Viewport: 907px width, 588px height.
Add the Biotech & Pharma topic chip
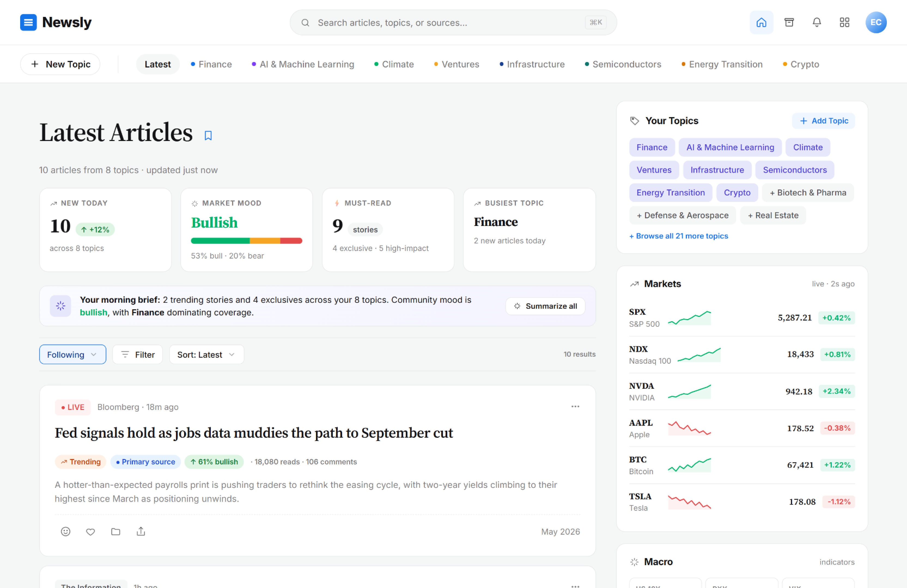[808, 193]
